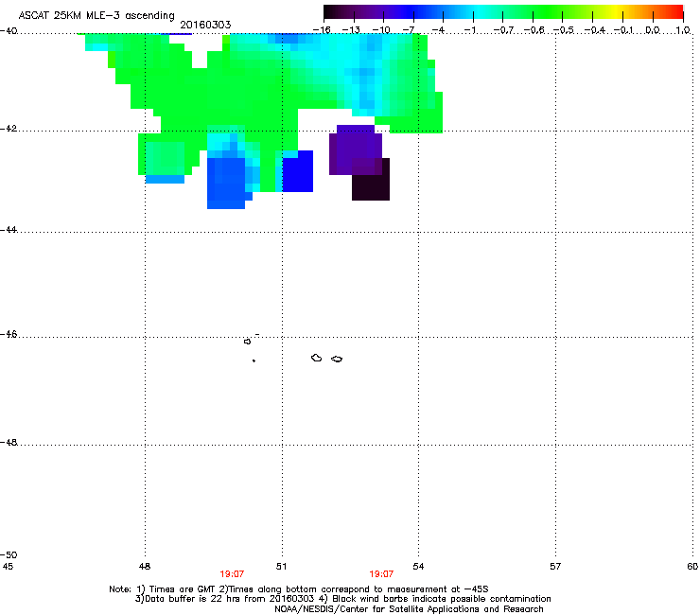700x615 pixels.
Task: Click the -10 label on the color scale
Action: [x=381, y=30]
